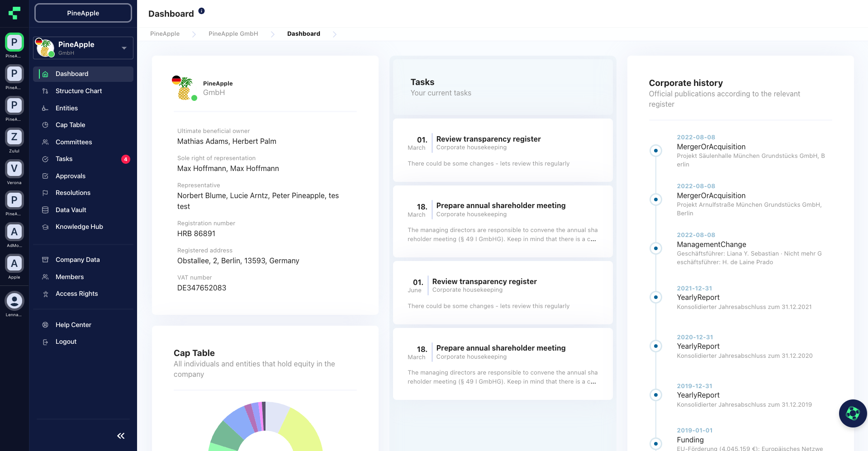The width and height of the screenshot is (868, 451).
Task: Open the Entities section
Action: (x=66, y=108)
